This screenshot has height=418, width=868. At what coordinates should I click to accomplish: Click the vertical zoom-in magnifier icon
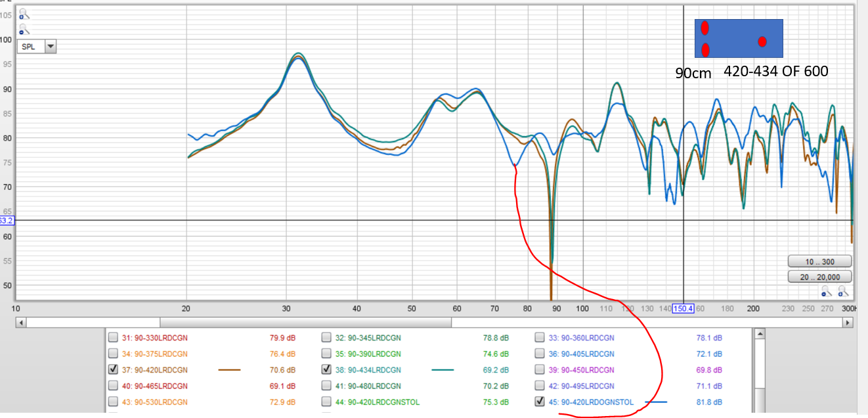[24, 14]
